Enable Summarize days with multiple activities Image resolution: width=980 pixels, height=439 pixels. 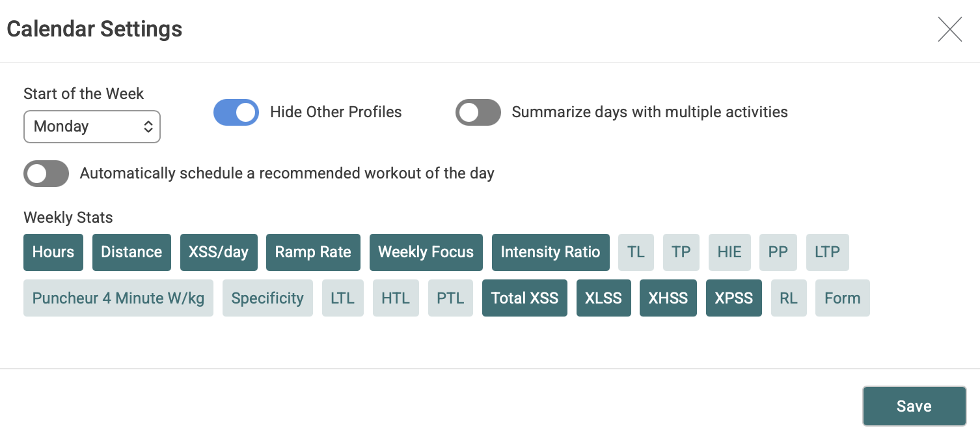tap(478, 112)
